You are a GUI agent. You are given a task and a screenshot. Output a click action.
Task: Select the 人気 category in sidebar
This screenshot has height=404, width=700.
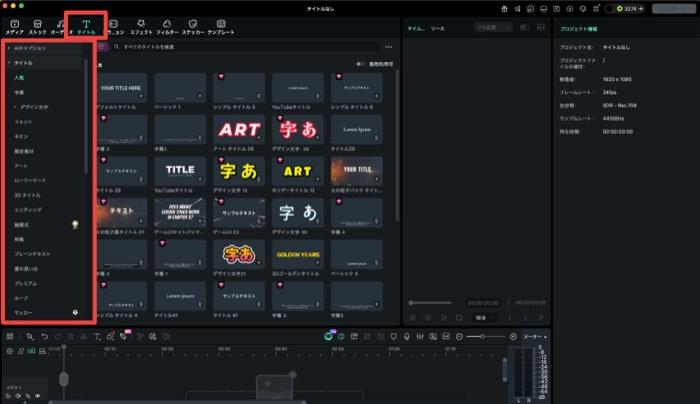(x=19, y=78)
